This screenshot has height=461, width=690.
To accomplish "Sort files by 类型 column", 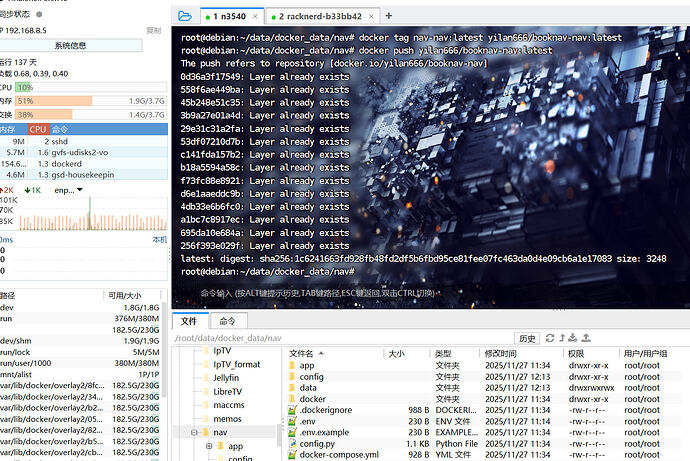I will coord(455,353).
